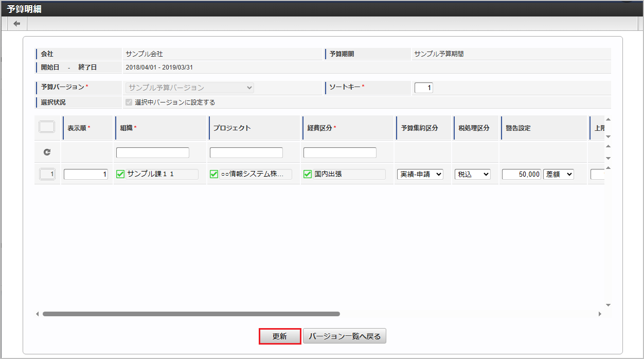Viewport: 644px width, 359px height.
Task: Open the expense category search for 国内出張
Action: 308,174
